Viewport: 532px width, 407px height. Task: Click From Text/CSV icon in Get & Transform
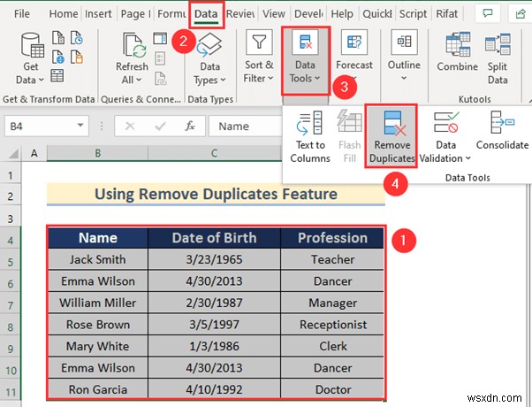click(x=58, y=38)
